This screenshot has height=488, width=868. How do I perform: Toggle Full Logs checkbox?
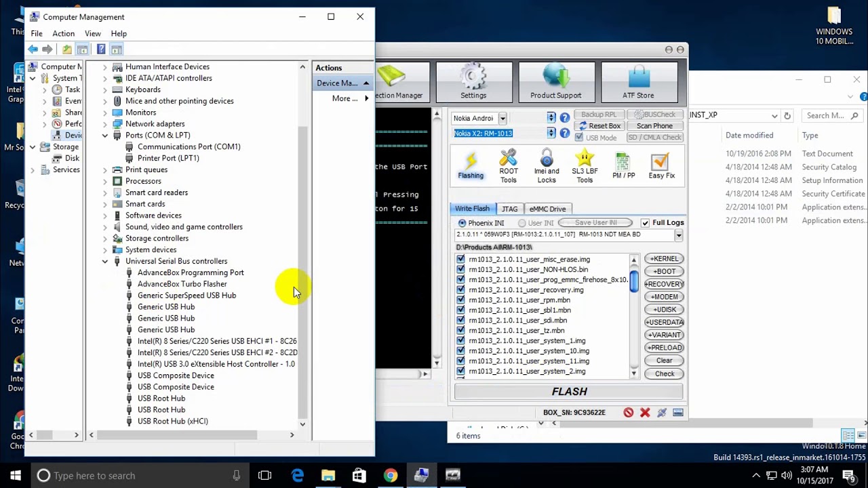tap(645, 223)
